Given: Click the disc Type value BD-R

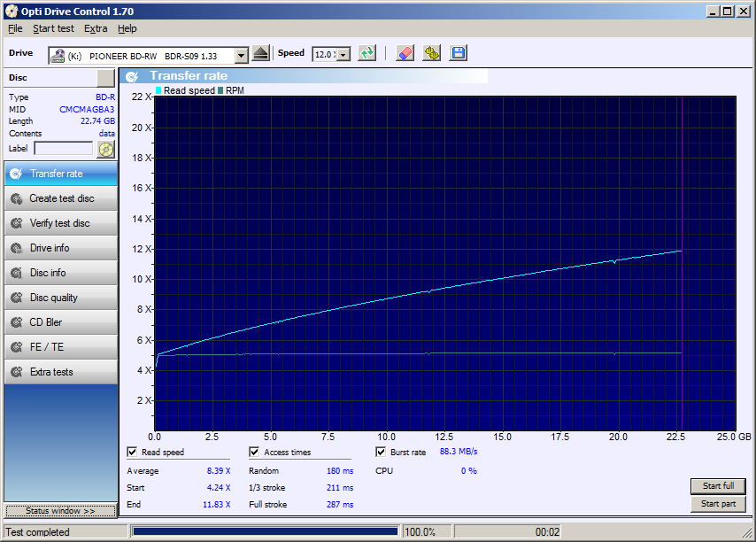Looking at the screenshot, I should pyautogui.click(x=105, y=97).
